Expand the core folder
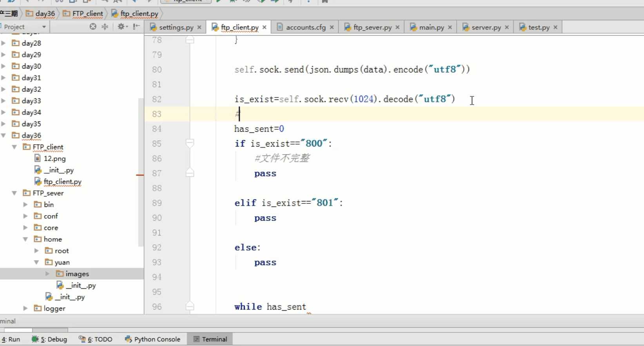The image size is (644, 346). pos(25,228)
